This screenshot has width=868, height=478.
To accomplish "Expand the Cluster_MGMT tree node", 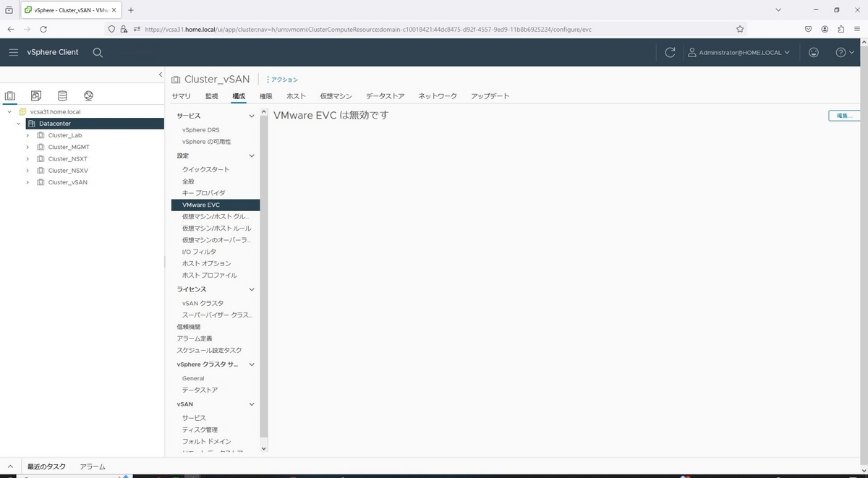I will pos(27,147).
